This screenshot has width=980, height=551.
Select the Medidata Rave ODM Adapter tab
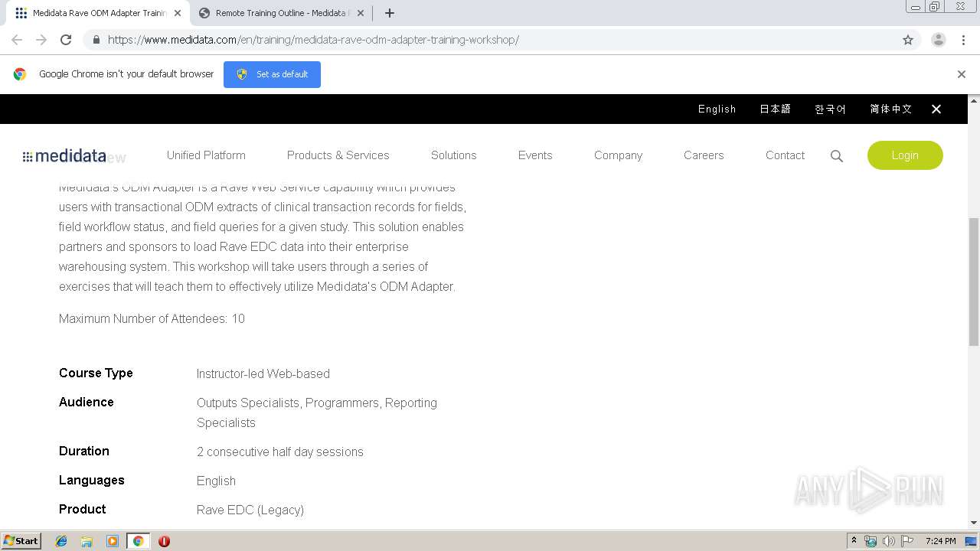coord(98,13)
